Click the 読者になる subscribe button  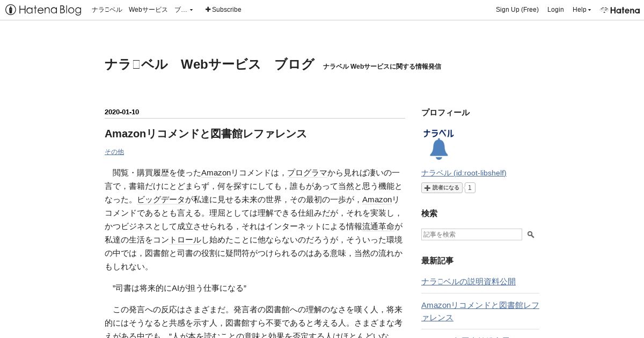point(442,188)
